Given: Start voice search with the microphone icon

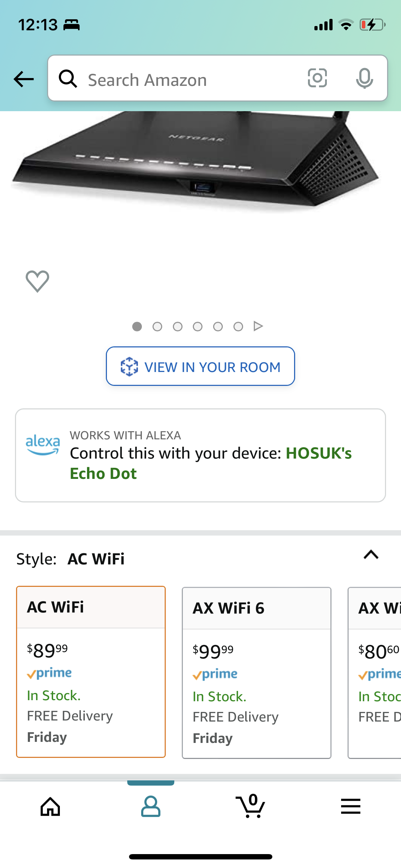Looking at the screenshot, I should click(x=364, y=78).
